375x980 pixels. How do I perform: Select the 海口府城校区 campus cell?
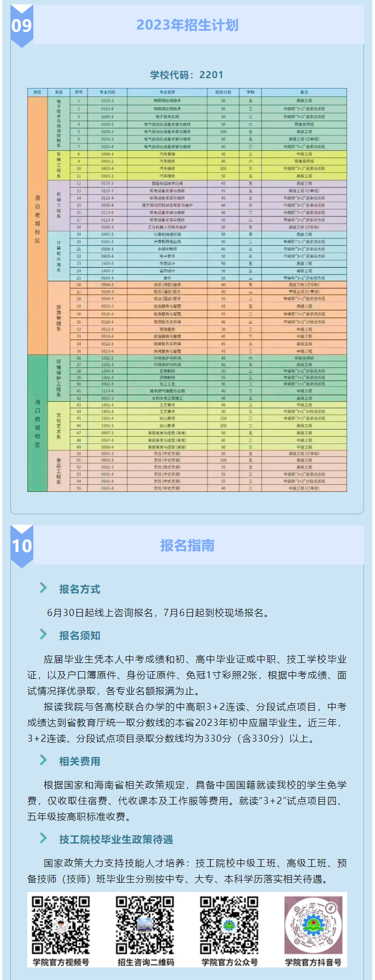pos(38,423)
